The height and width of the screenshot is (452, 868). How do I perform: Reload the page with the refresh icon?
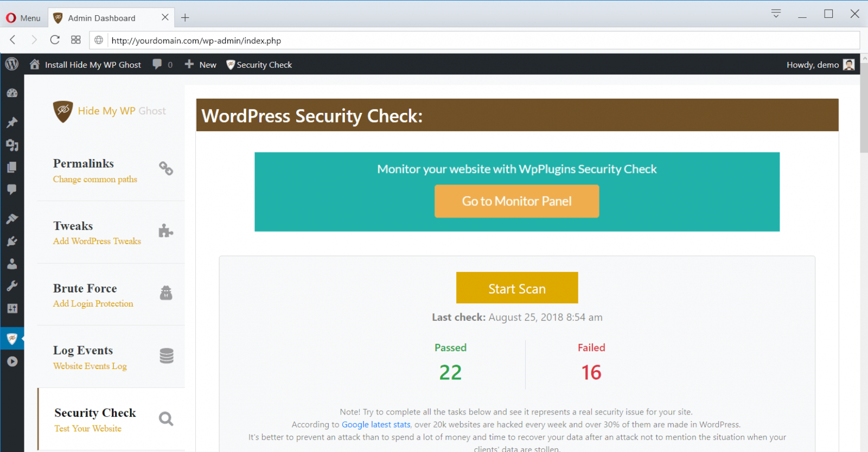coord(55,40)
